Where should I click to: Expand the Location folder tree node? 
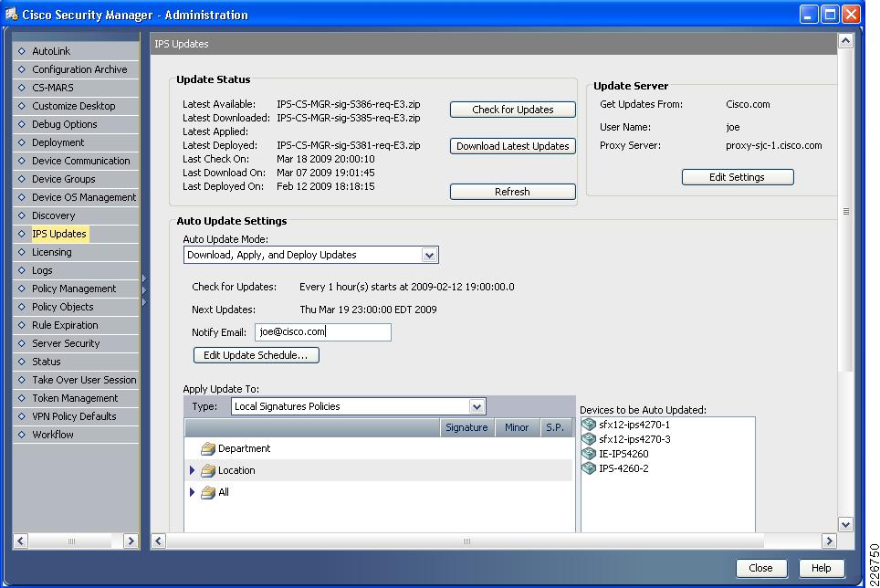click(192, 470)
